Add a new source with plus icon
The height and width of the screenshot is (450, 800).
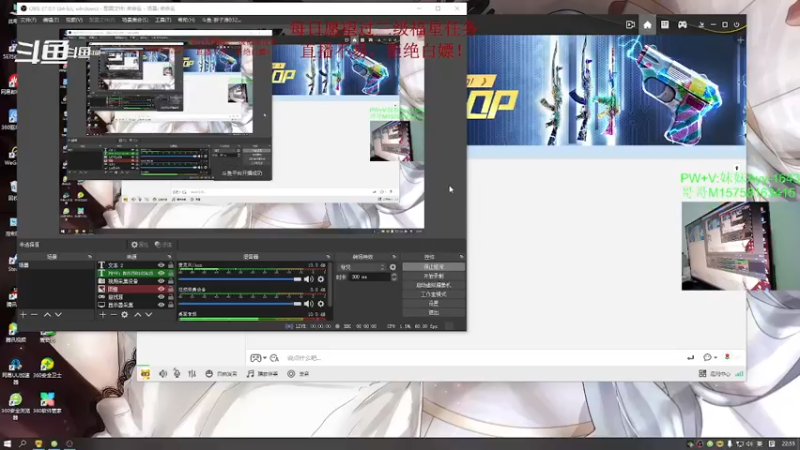pos(103,315)
